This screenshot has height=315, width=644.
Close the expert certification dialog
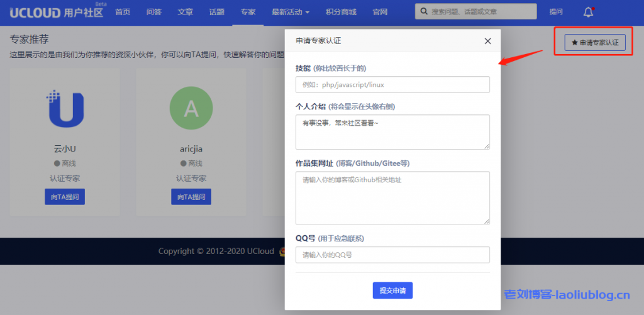(x=487, y=41)
